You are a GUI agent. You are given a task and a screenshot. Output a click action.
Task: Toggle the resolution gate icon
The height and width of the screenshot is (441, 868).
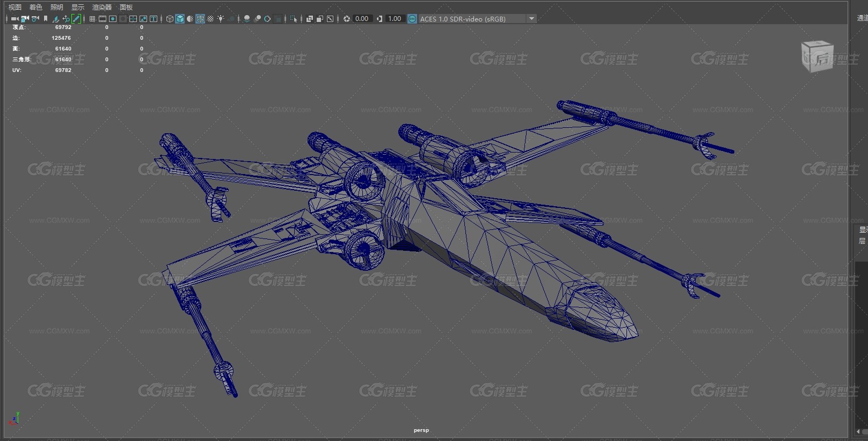[x=113, y=19]
